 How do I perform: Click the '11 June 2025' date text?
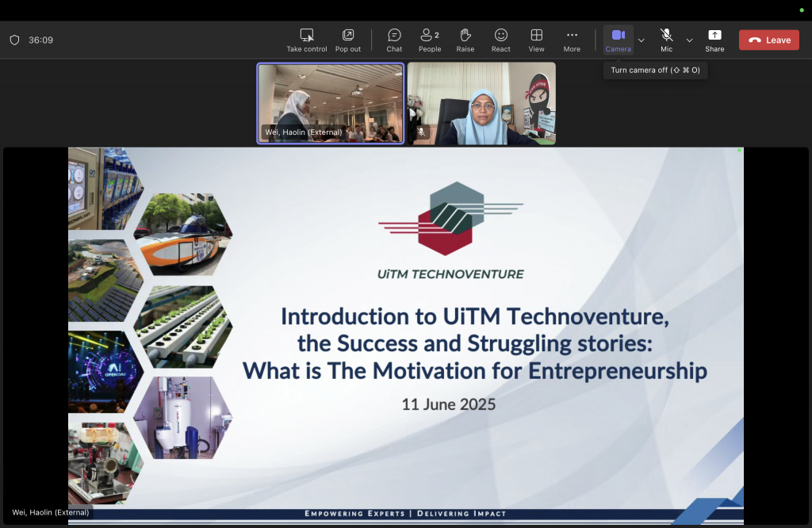click(x=449, y=404)
